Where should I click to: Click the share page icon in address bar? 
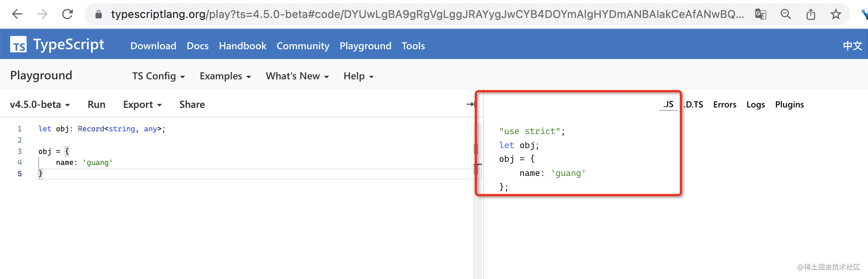pyautogui.click(x=810, y=14)
